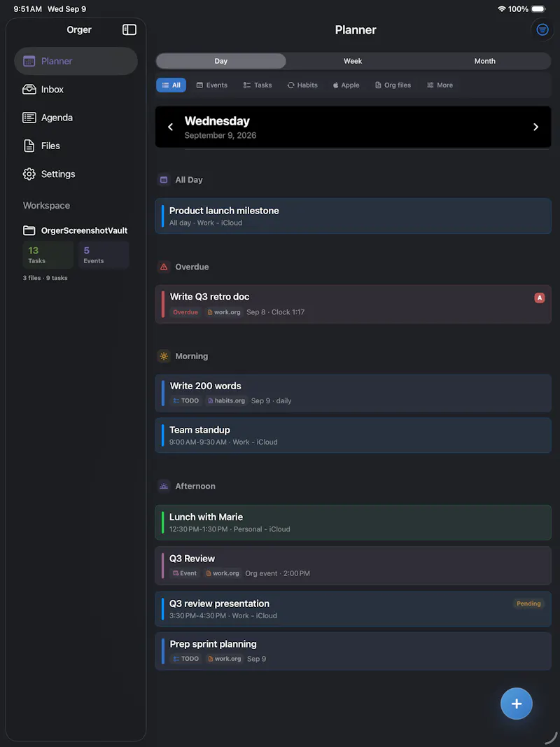This screenshot has width=560, height=747.
Task: Open Write 200 words habit
Action: [x=353, y=393]
